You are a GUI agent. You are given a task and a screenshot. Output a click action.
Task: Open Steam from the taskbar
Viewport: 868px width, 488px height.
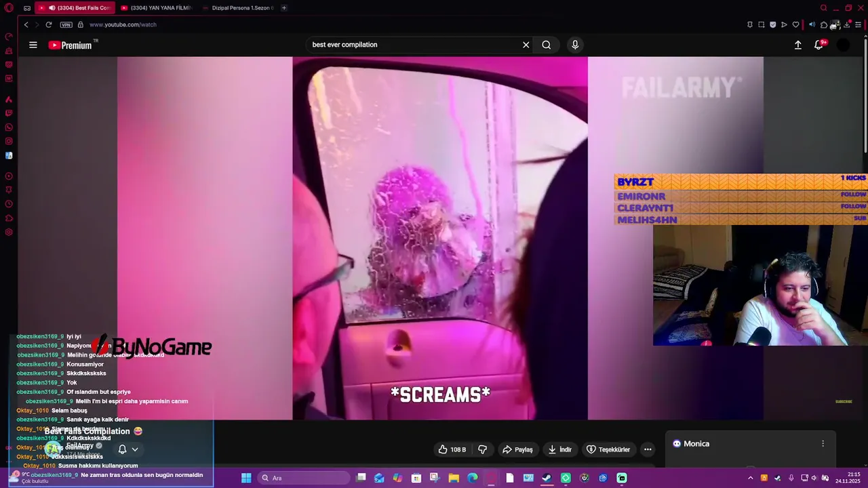coord(547,478)
